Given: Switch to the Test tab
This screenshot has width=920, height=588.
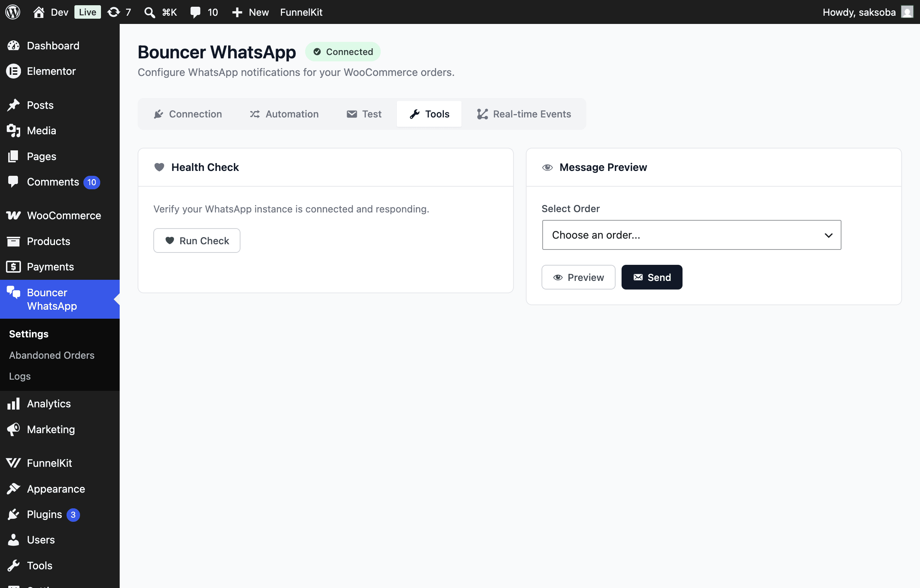Looking at the screenshot, I should (x=364, y=114).
